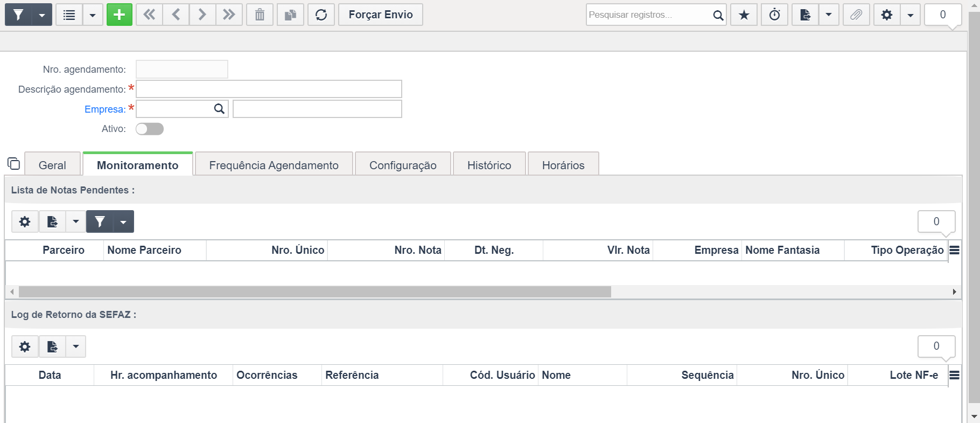The height and width of the screenshot is (423, 980).
Task: Expand export dropdown in Log de Retorno section
Action: coord(76,346)
